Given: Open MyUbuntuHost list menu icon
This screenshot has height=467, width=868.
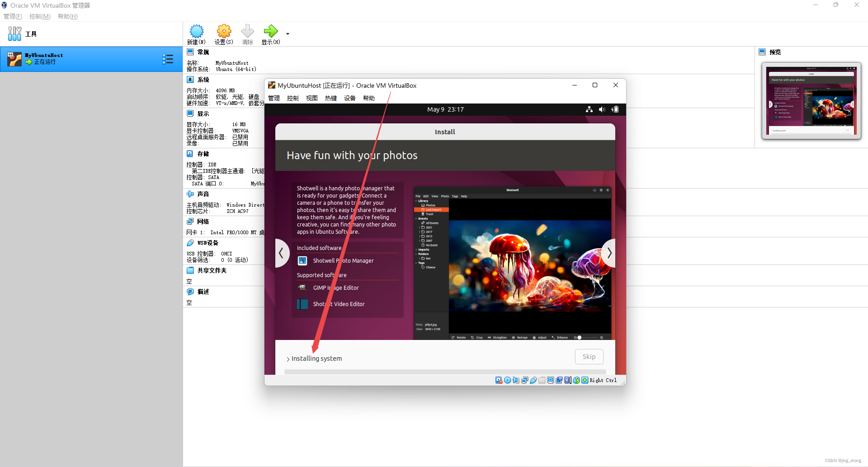Looking at the screenshot, I should 168,59.
